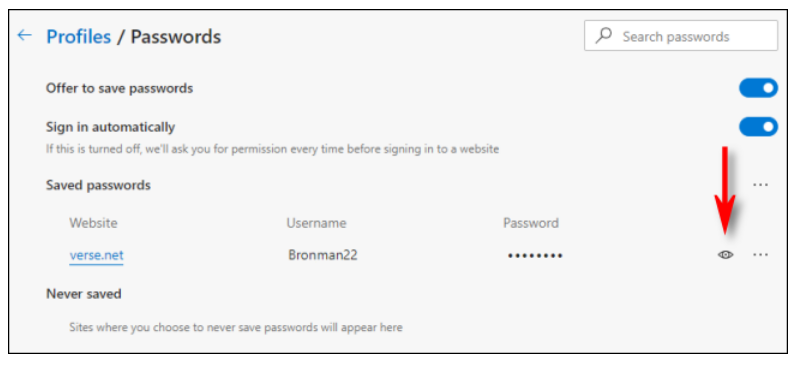This screenshot has height=366, width=798.
Task: Click the Passwords breadcrumb title
Action: pyautogui.click(x=176, y=37)
